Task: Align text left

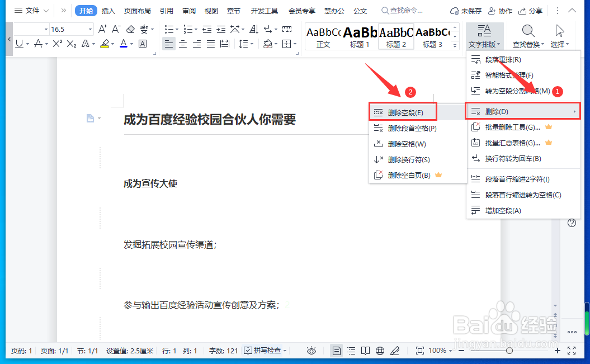Action: pos(169,44)
